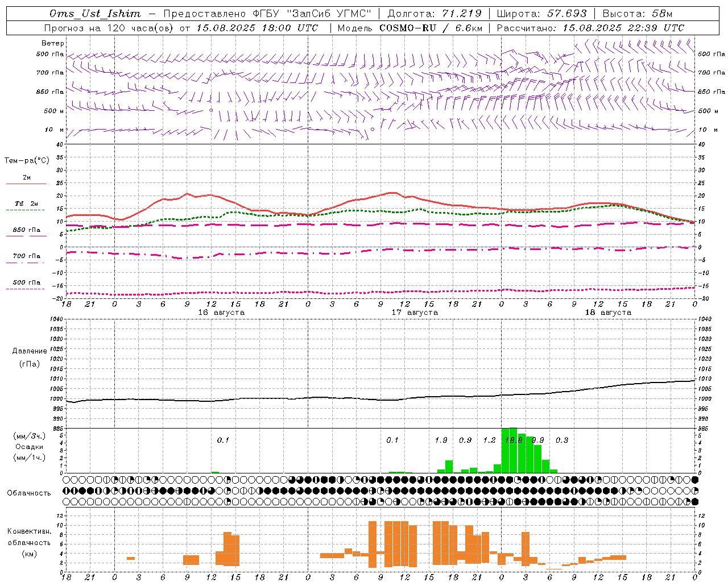
Task: Click the 1.9 precipitation total value
Action: [x=441, y=440]
